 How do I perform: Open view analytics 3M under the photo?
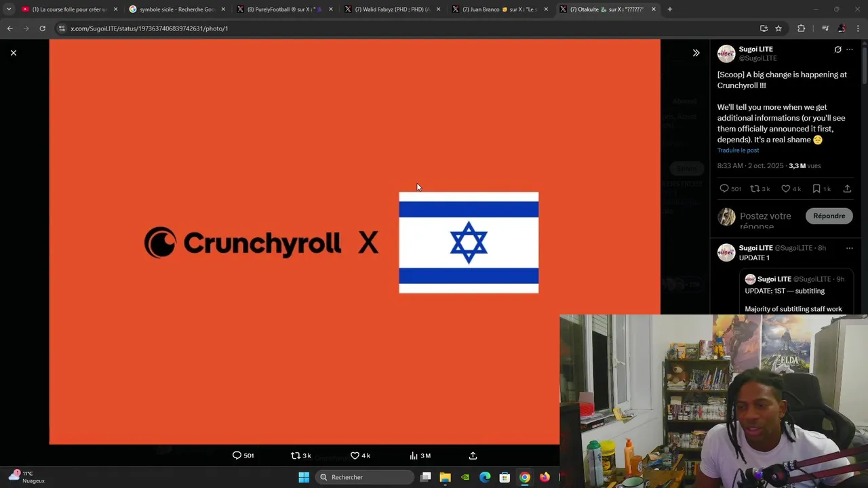click(420, 455)
